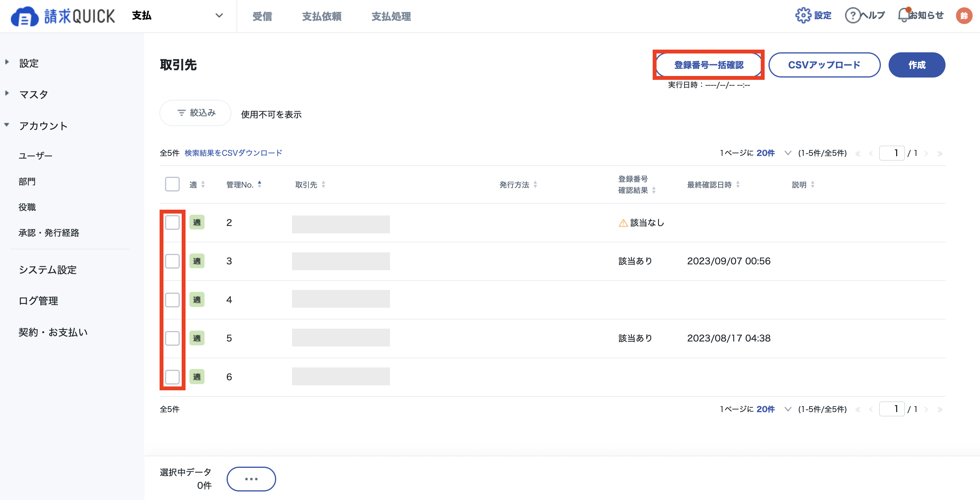The width and height of the screenshot is (980, 500).
Task: Click the help question mark icon
Action: pos(852,16)
